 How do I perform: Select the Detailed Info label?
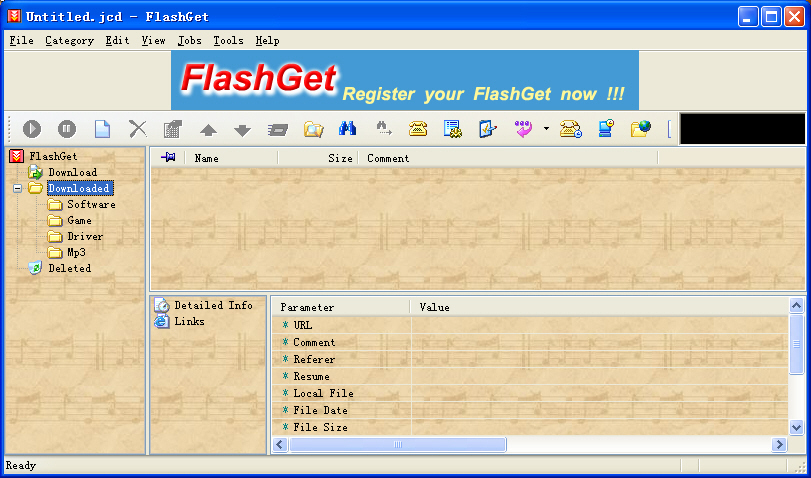213,305
